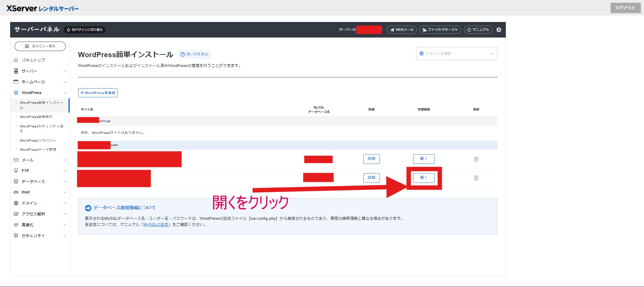The height and width of the screenshot is (287, 644).
Task: Click the megaphone icon beside データベース接続情報について
Action: tap(88, 208)
